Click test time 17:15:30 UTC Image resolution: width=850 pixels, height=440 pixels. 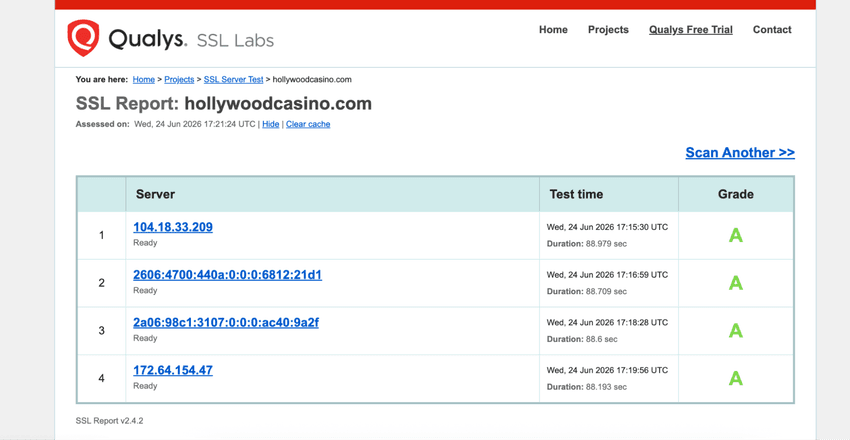point(607,227)
